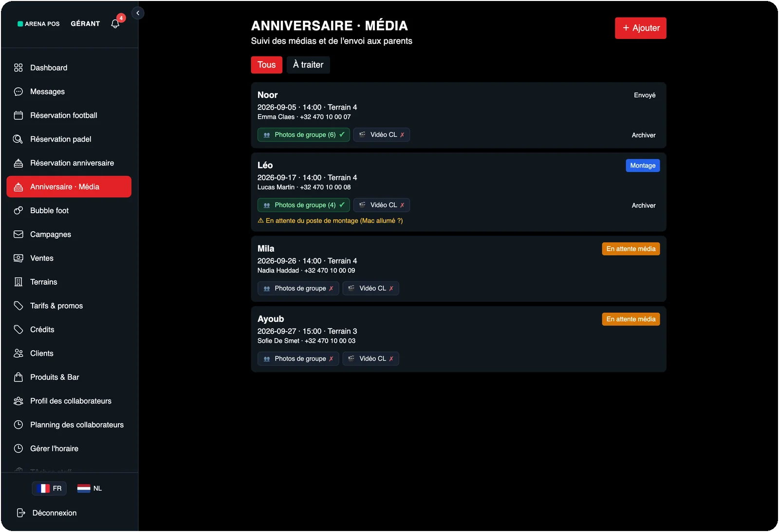Click the En attente média badge for Ayoub
779x532 pixels.
click(631, 319)
